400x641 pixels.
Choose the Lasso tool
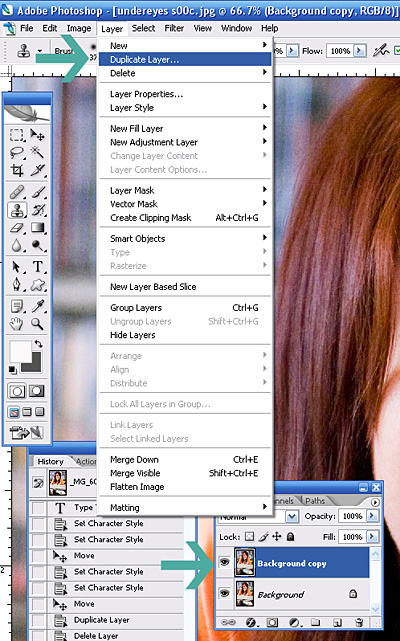pyautogui.click(x=17, y=152)
